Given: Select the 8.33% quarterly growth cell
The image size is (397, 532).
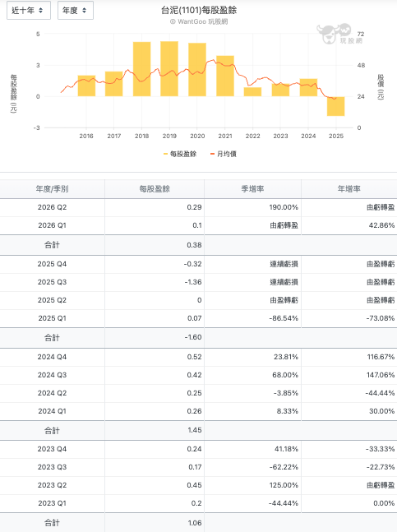Looking at the screenshot, I should (288, 411).
